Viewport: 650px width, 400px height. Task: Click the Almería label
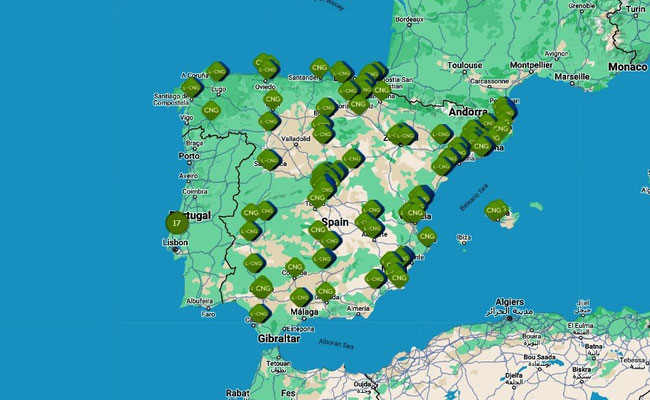point(358,308)
